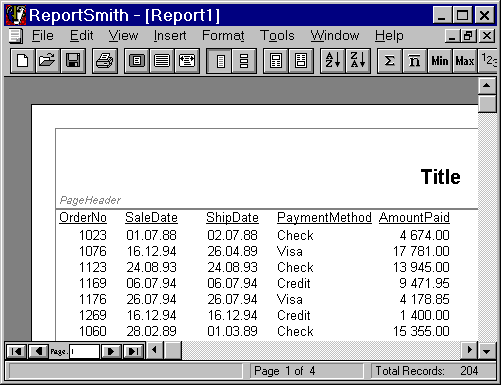Click the New report toolbar icon
Viewport: 501px width, 385px height.
(22, 61)
